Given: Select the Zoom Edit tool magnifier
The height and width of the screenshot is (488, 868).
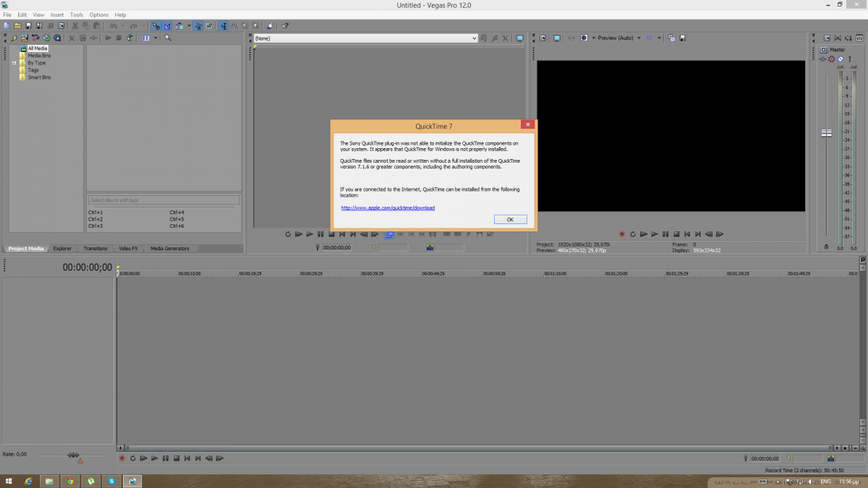Looking at the screenshot, I should 255,26.
